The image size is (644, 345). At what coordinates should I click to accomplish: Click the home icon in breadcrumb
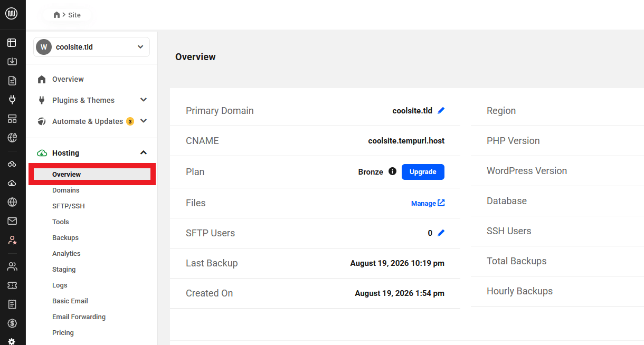pyautogui.click(x=57, y=15)
